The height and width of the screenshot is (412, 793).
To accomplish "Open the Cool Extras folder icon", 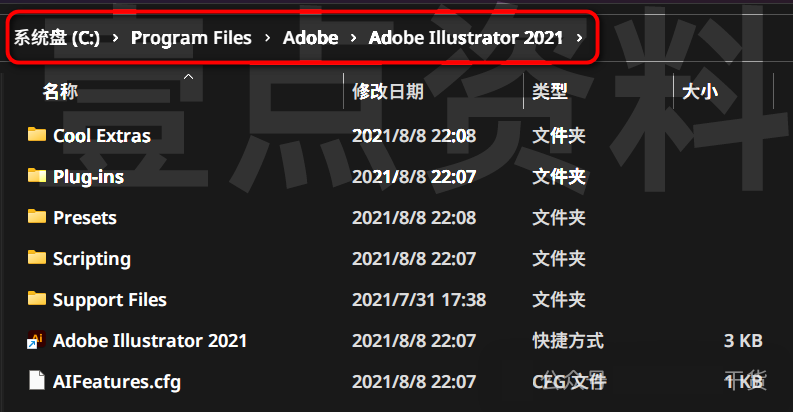I will (36, 134).
